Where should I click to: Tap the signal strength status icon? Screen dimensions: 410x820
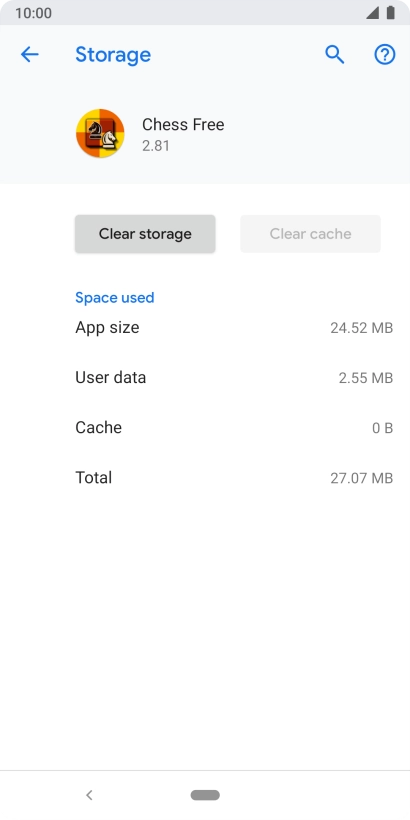coord(372,13)
